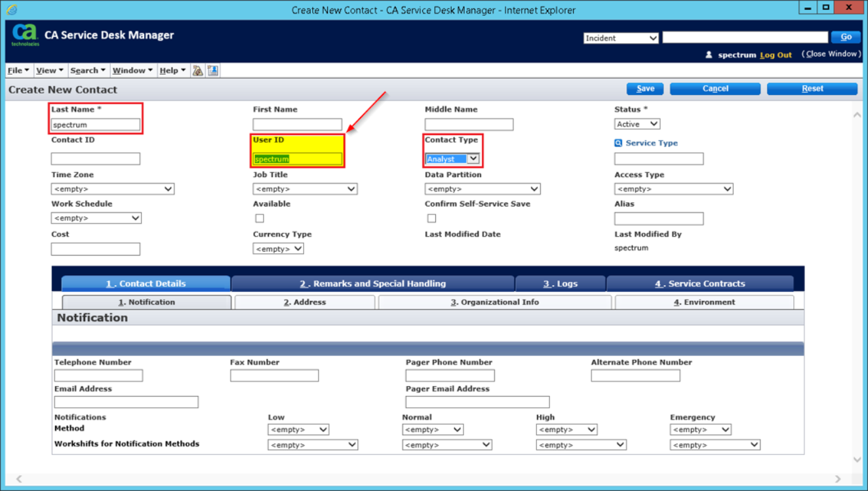Image resolution: width=868 pixels, height=491 pixels.
Task: Click the Log Out link
Action: point(776,55)
